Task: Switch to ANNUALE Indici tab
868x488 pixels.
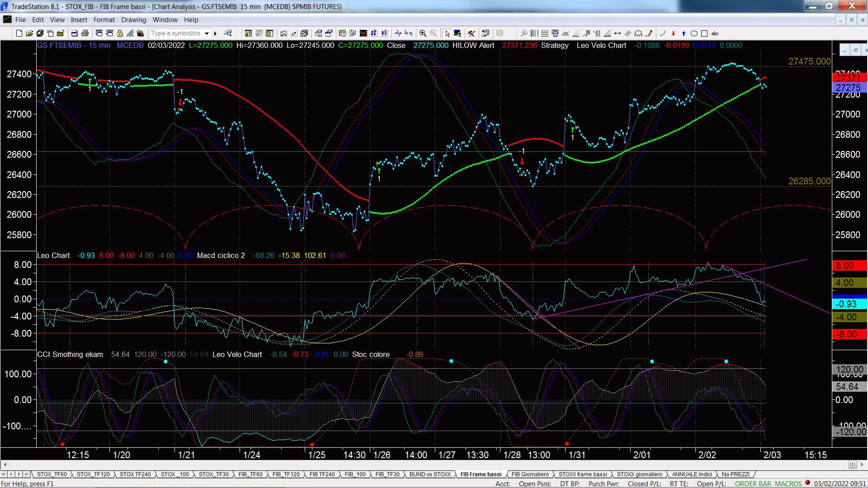Action: click(692, 474)
